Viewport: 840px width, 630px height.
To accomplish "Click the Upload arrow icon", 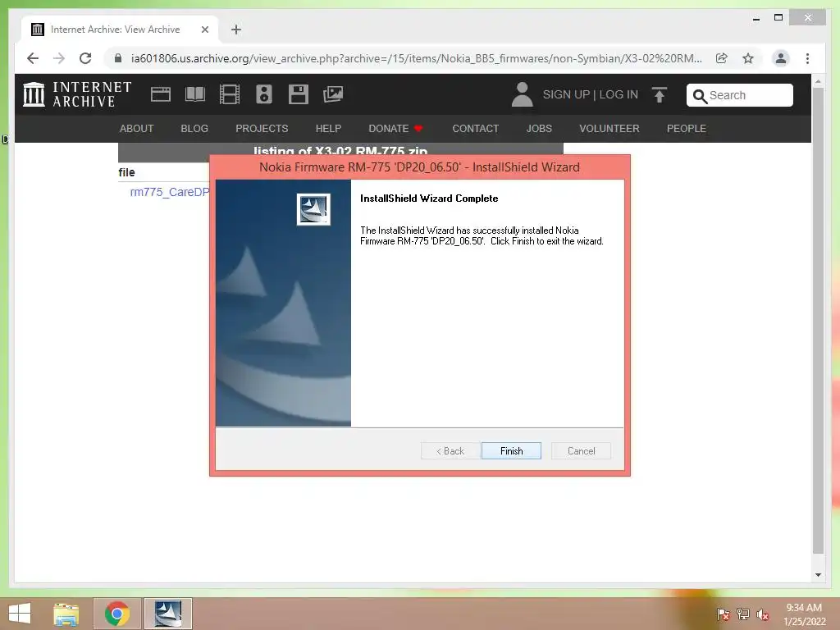I will pos(660,95).
